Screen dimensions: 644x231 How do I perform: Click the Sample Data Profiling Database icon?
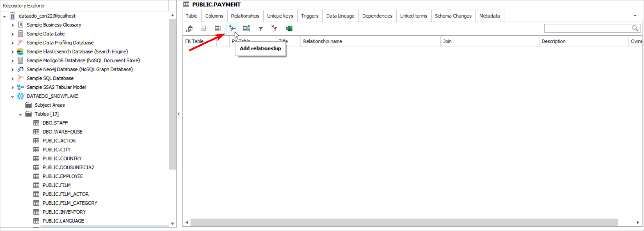21,42
